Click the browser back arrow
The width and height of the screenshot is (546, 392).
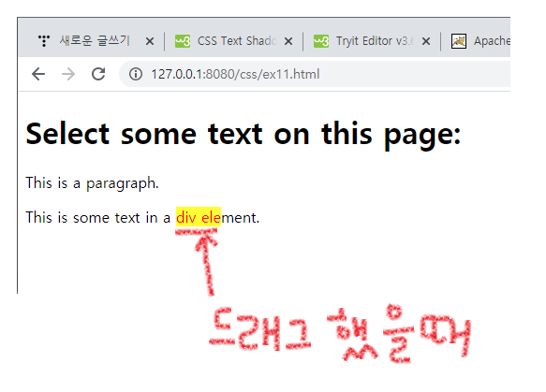click(x=38, y=74)
